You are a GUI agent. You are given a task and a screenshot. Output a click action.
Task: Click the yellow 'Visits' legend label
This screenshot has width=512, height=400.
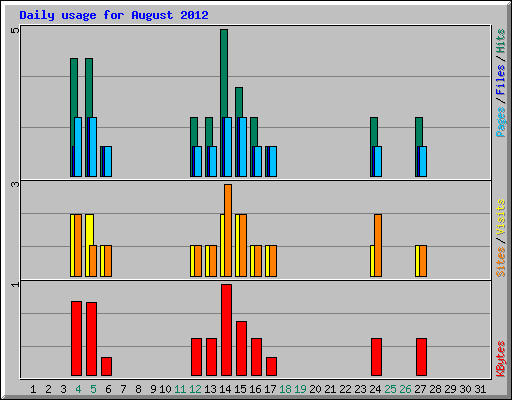point(501,218)
